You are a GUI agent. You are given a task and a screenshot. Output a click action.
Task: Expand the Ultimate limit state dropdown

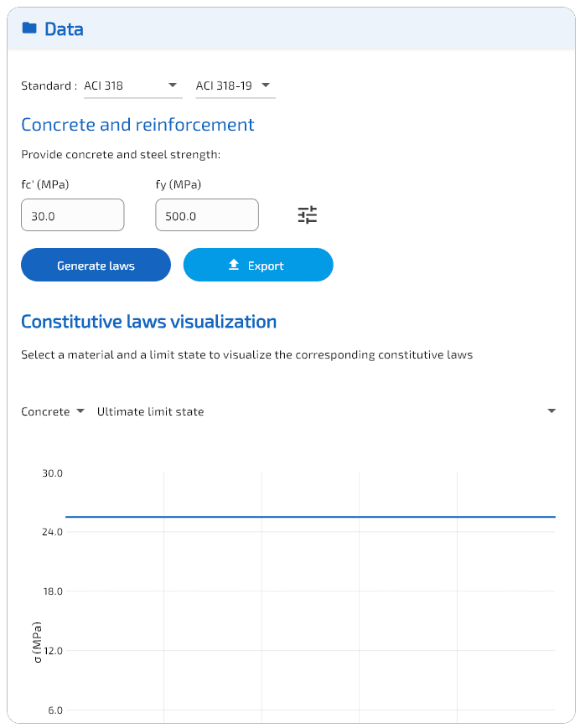click(326, 411)
